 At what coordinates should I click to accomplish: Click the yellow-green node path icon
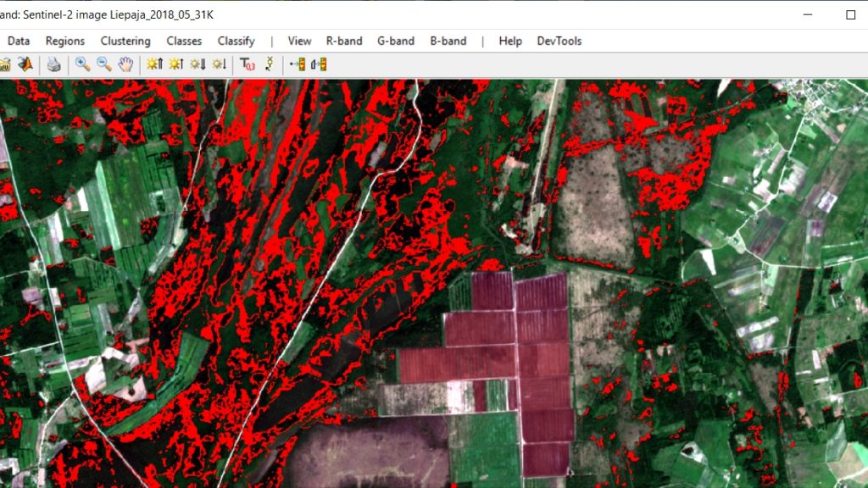tap(270, 64)
